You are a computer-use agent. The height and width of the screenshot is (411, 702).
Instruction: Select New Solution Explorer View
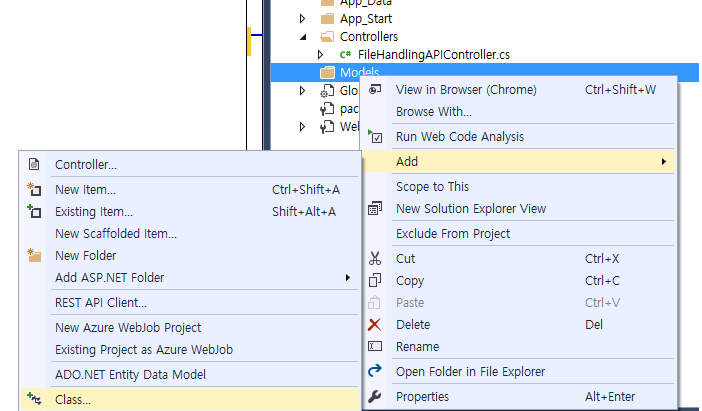[x=519, y=209]
